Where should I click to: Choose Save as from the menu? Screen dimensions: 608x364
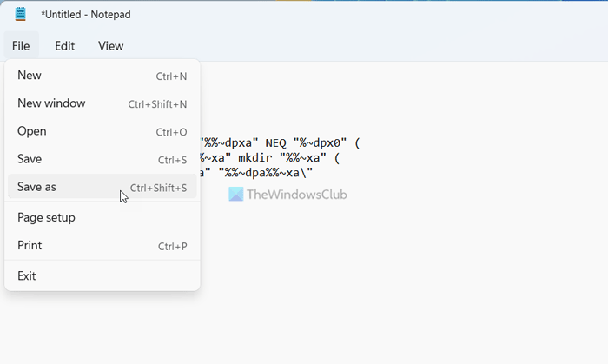pos(36,187)
